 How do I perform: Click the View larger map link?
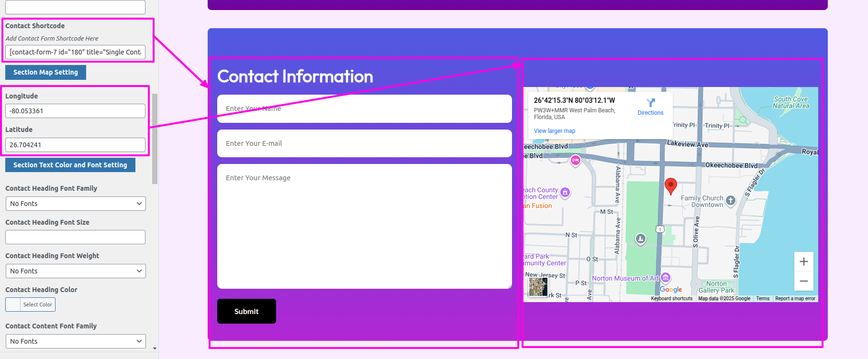click(555, 131)
